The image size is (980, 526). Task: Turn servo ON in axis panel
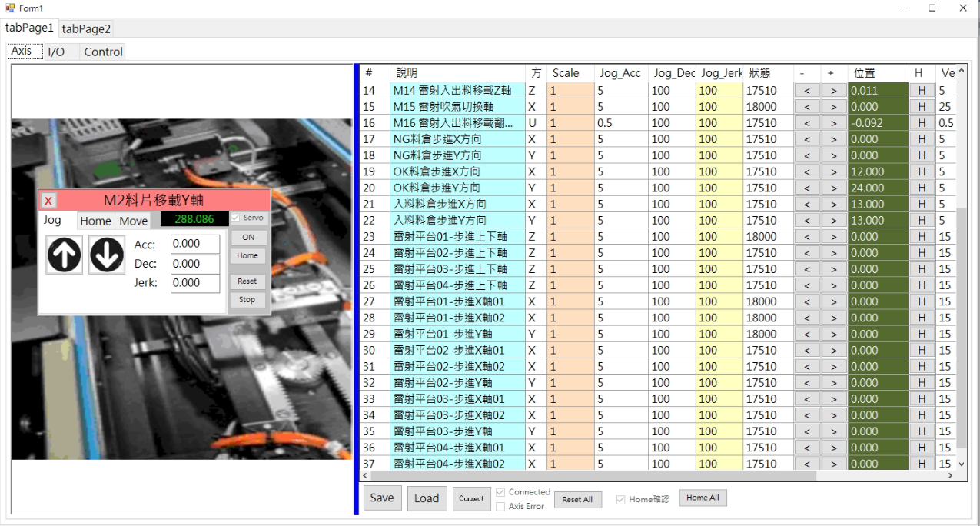[x=248, y=238]
